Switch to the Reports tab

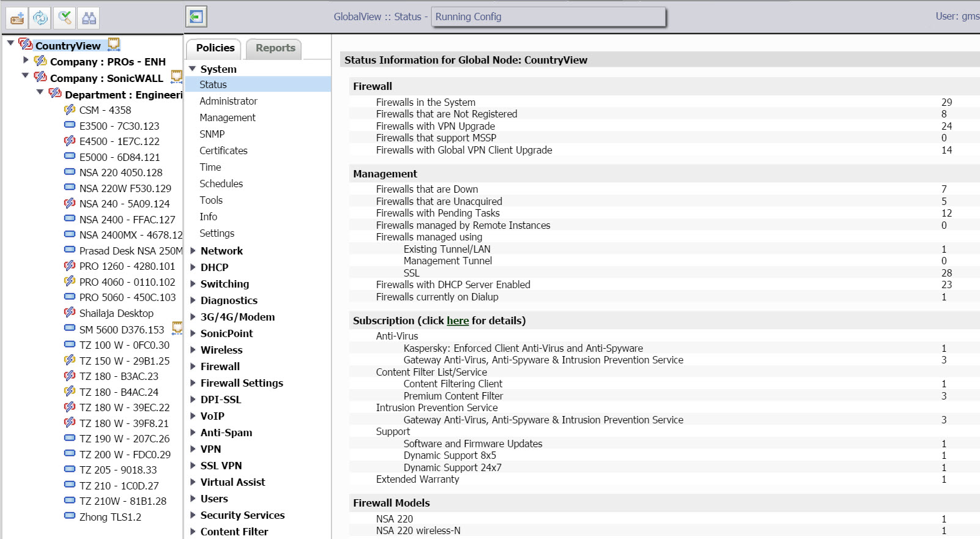pos(275,48)
